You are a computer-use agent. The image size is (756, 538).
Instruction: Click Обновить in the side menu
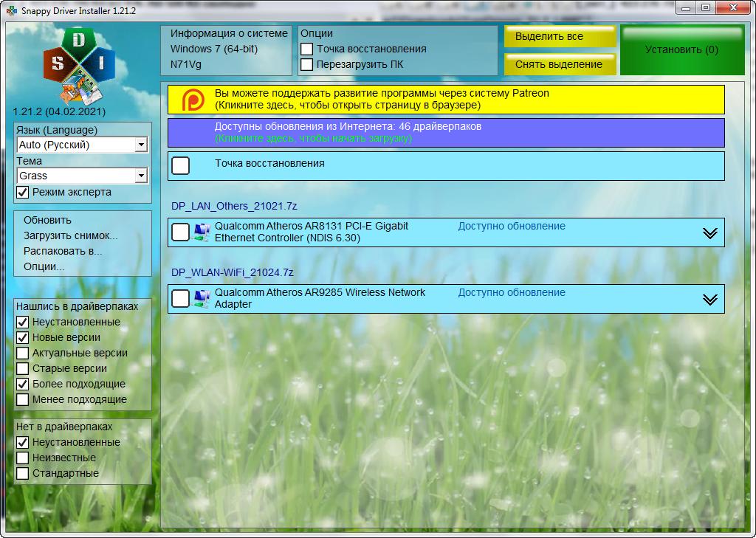(47, 221)
